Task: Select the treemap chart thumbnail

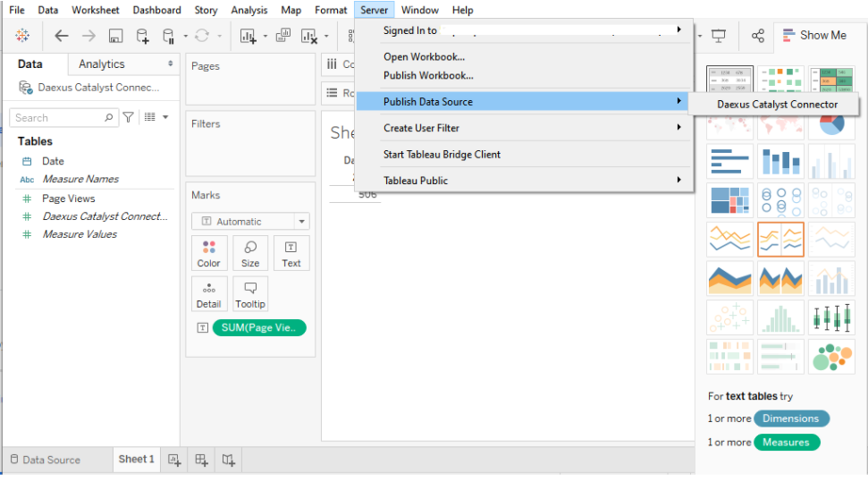Action: [729, 200]
